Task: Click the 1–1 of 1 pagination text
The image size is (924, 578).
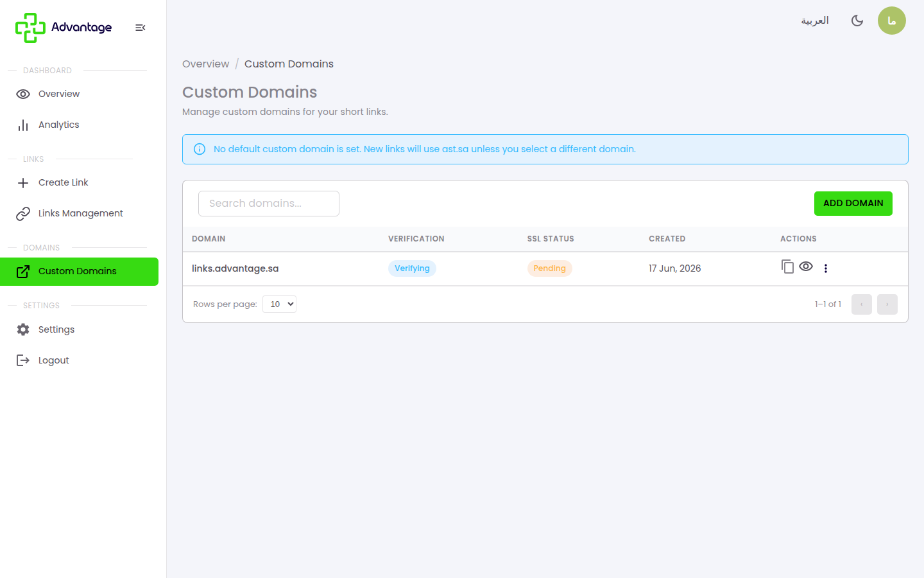Action: pos(828,304)
